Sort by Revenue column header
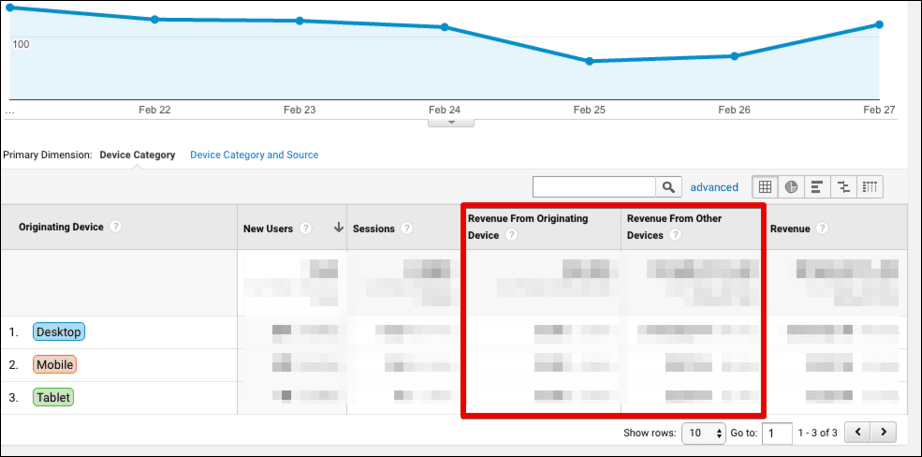922x457 pixels. 790,229
